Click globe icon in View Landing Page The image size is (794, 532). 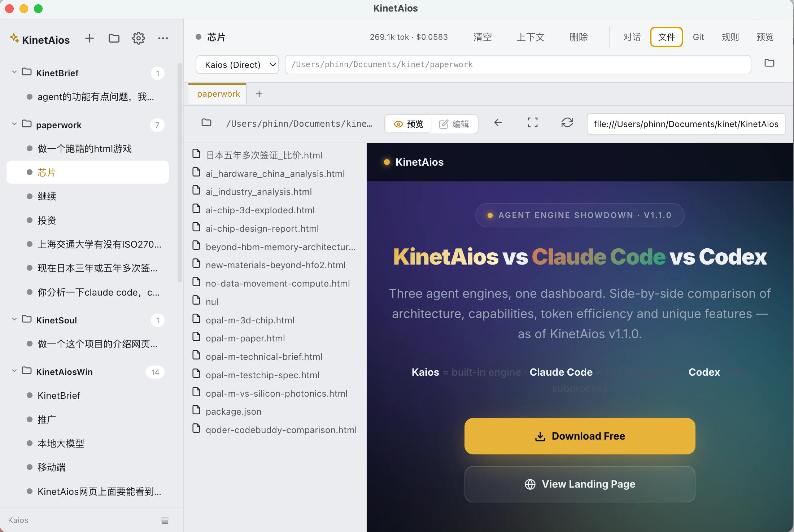(530, 484)
